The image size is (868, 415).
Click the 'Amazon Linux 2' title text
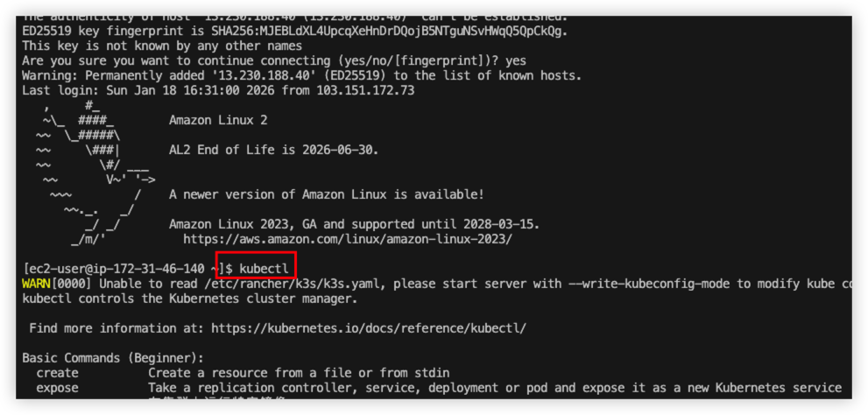point(218,119)
